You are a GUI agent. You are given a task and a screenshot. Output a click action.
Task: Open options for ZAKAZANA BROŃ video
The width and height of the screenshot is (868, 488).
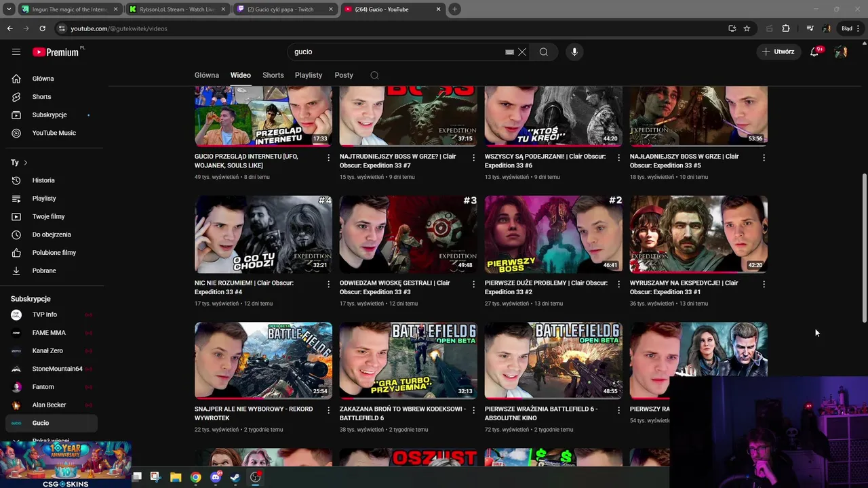[473, 410]
